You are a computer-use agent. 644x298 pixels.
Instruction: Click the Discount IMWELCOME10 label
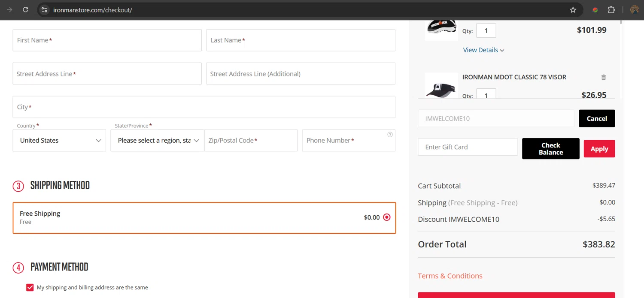tap(459, 219)
